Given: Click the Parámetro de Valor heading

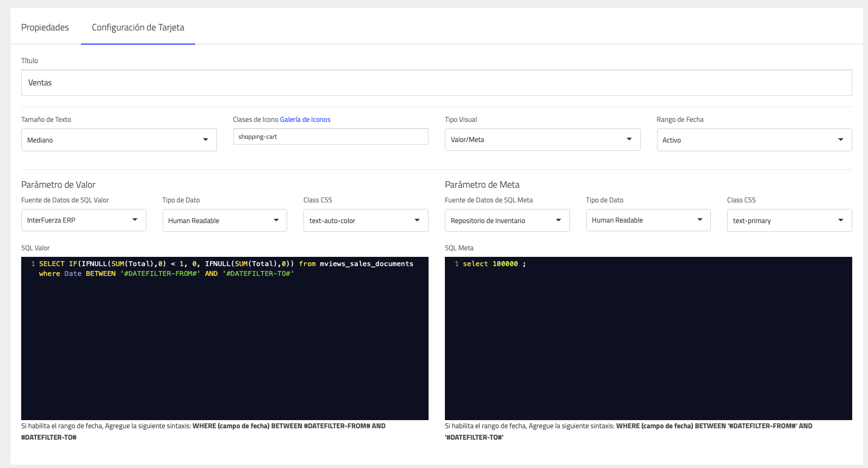Looking at the screenshot, I should point(58,184).
